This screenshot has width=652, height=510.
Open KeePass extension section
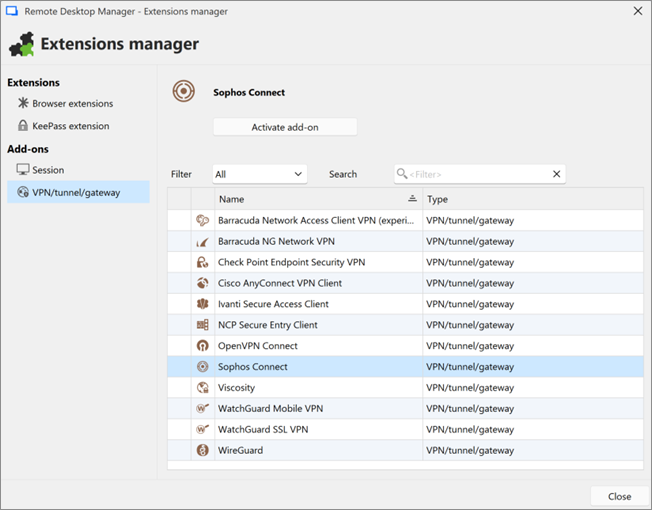(71, 126)
